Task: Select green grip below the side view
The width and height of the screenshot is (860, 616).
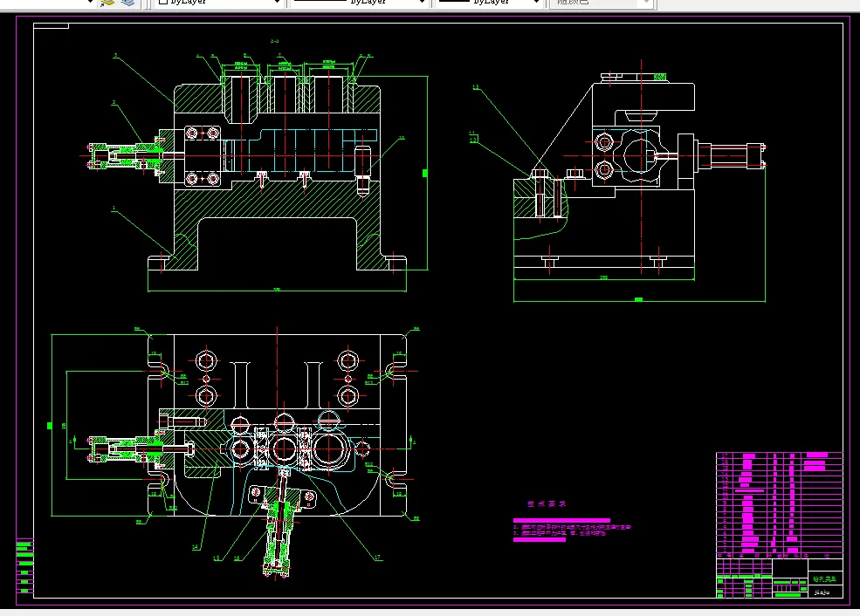Action: tap(638, 300)
